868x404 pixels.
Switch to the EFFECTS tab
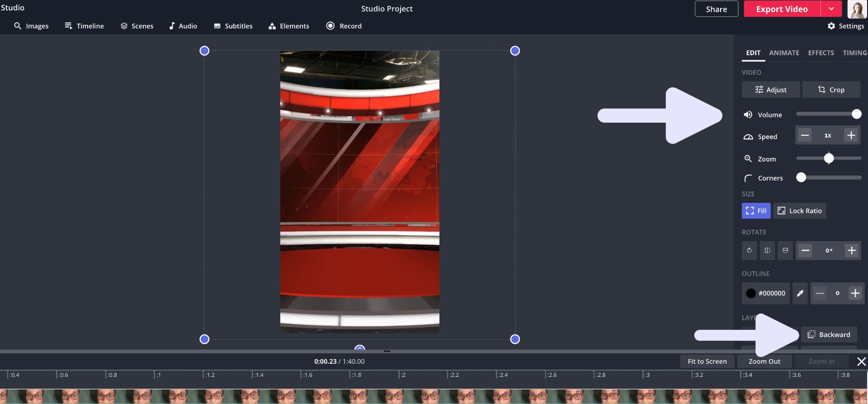[x=821, y=53]
